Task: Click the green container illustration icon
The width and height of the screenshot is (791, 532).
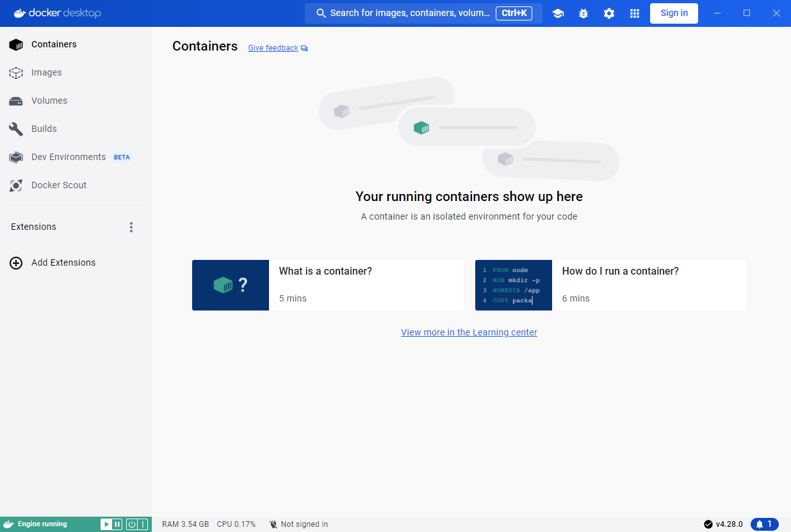Action: [x=421, y=127]
